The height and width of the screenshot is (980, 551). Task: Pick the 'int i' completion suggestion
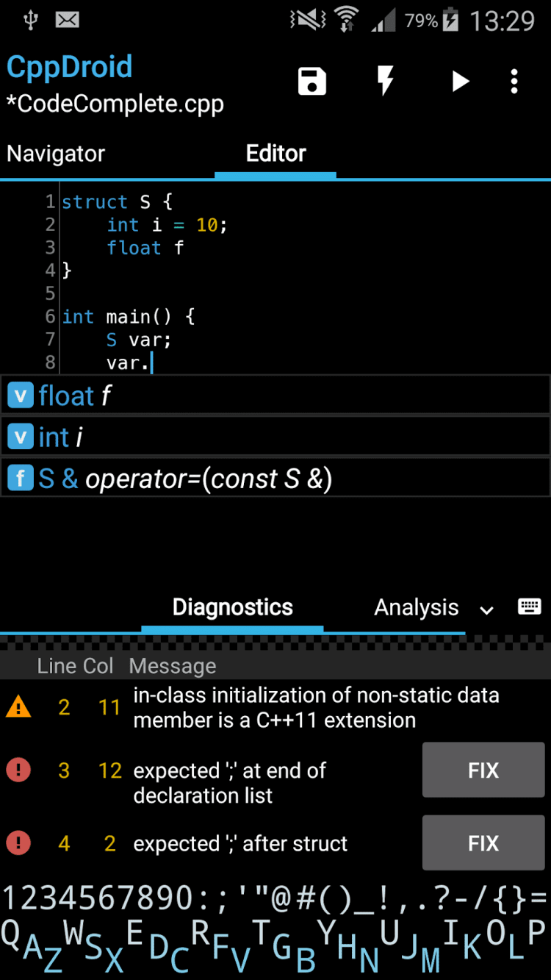pos(275,437)
